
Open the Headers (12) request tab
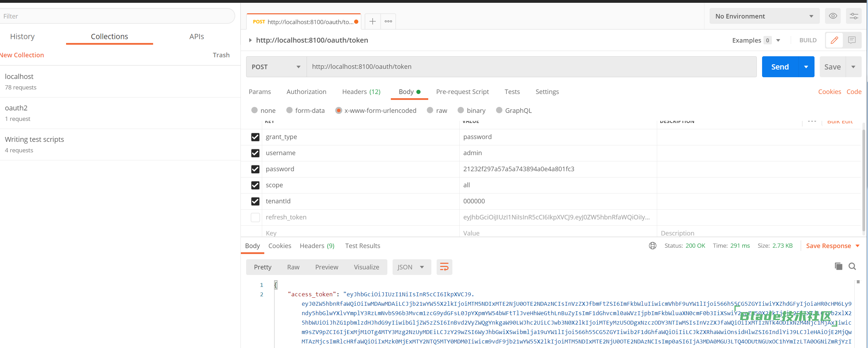tap(361, 92)
